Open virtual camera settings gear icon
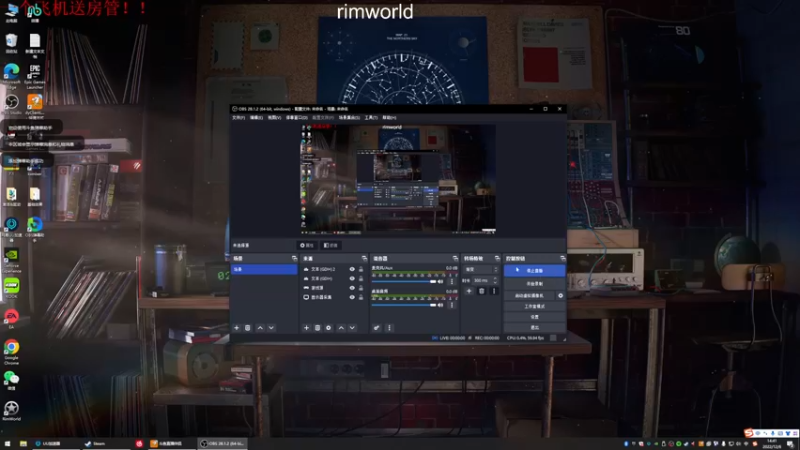 coord(560,295)
